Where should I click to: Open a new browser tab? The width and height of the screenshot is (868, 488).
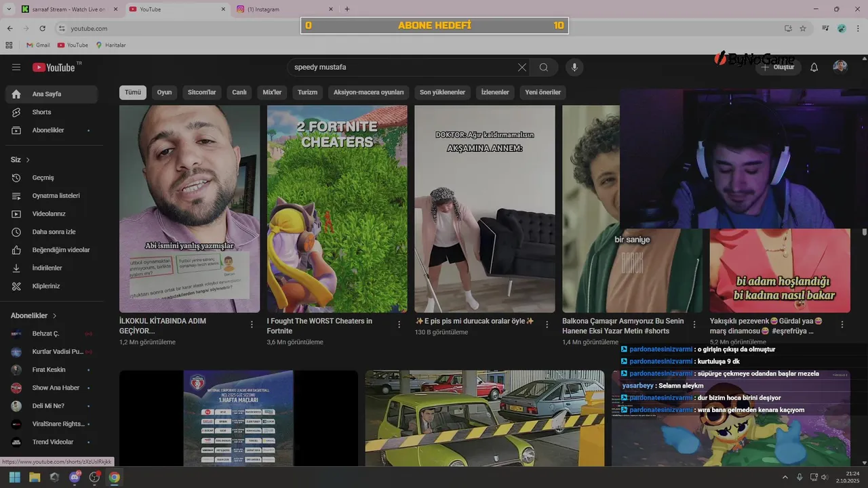tap(347, 9)
